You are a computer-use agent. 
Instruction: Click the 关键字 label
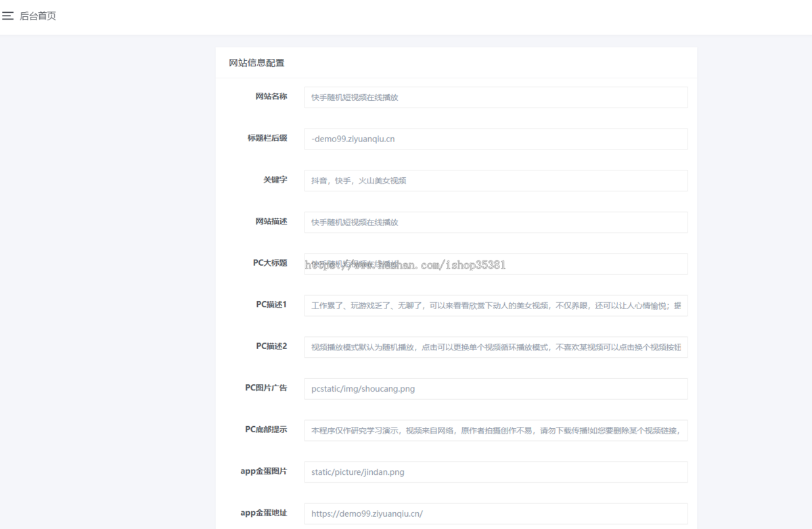tap(275, 180)
